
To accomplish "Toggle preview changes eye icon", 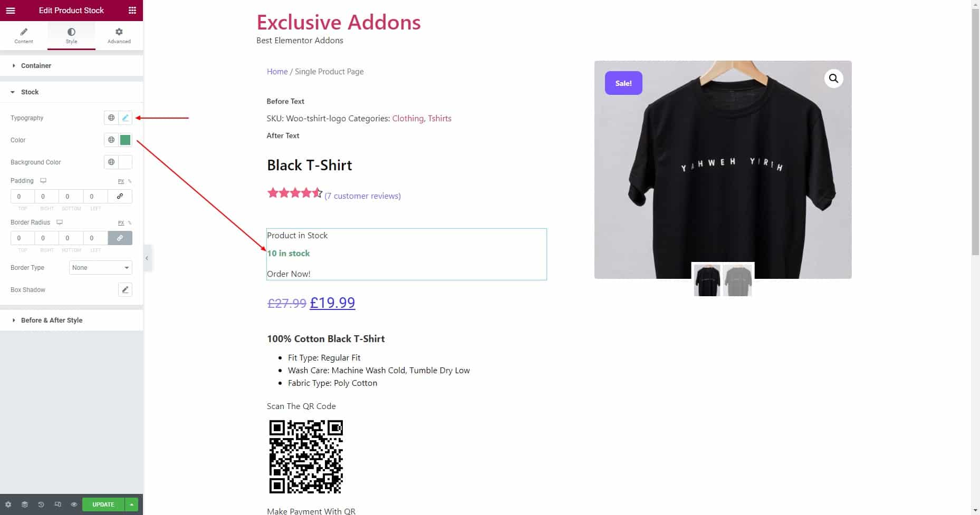I will pyautogui.click(x=74, y=504).
